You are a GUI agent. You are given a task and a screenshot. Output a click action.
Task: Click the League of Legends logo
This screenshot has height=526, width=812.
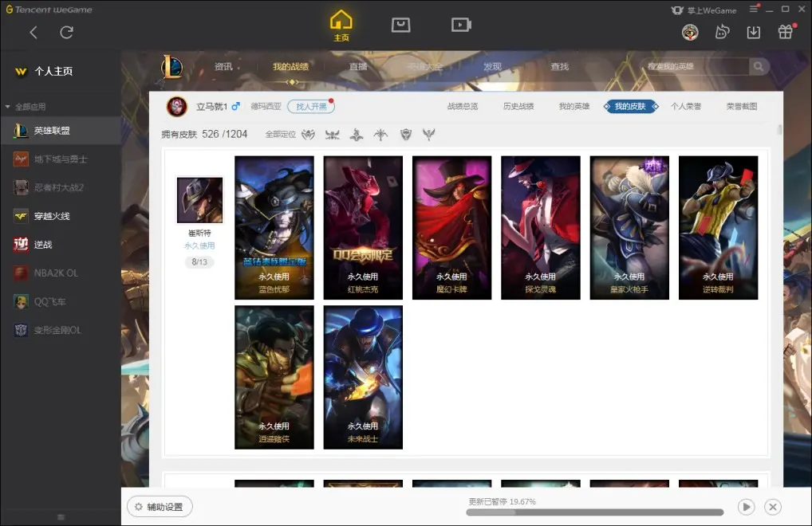pyautogui.click(x=171, y=67)
